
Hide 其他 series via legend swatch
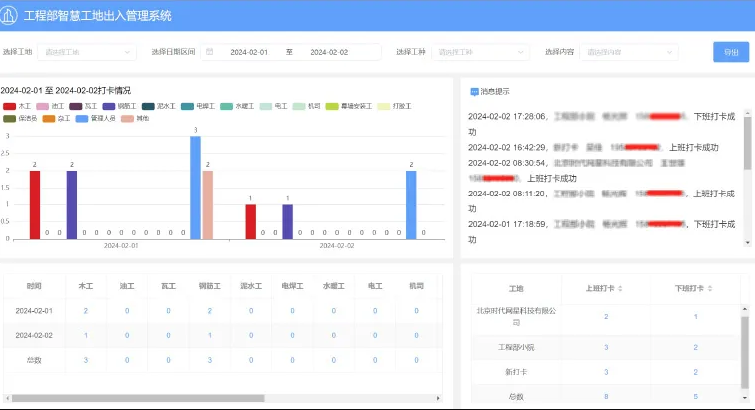click(128, 118)
